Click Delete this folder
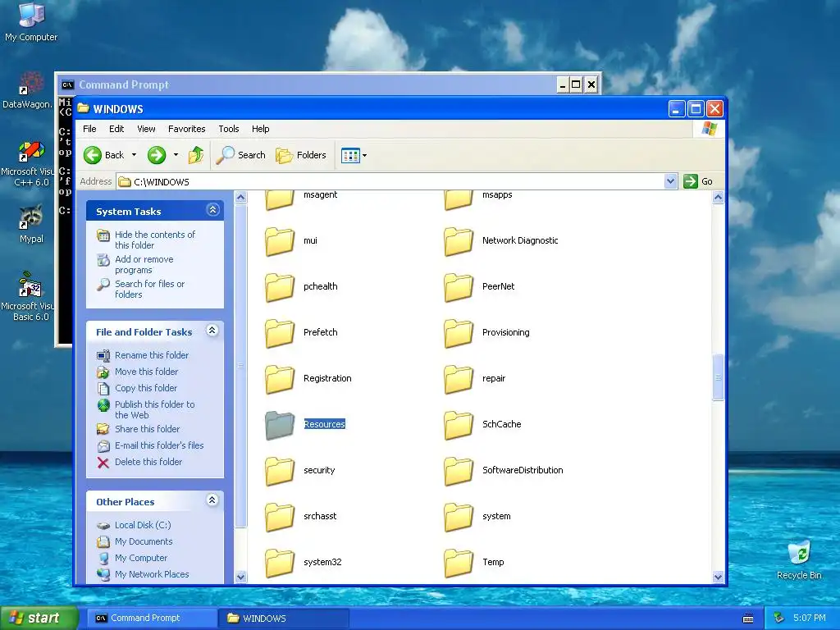The image size is (840, 630). [148, 462]
